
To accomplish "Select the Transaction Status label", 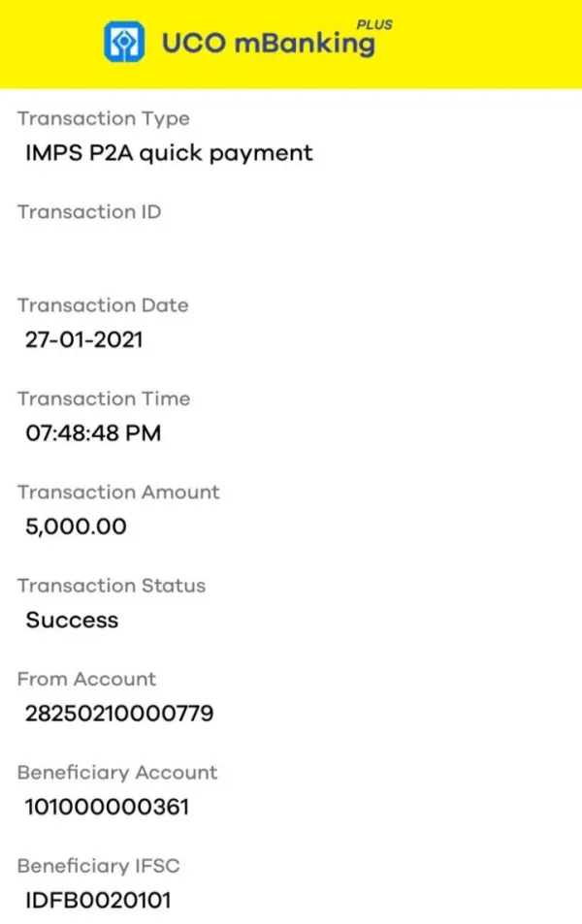I will pyautogui.click(x=112, y=586).
